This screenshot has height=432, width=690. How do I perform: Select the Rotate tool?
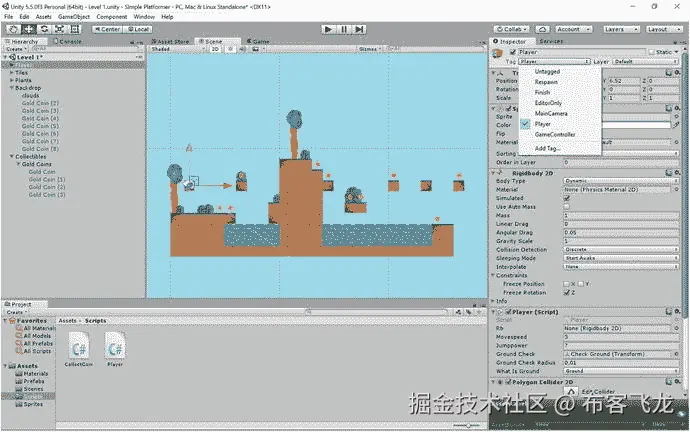(x=44, y=29)
